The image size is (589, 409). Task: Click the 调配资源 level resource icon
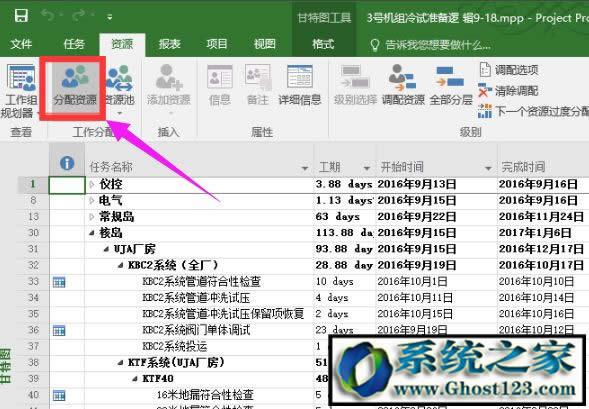[403, 85]
